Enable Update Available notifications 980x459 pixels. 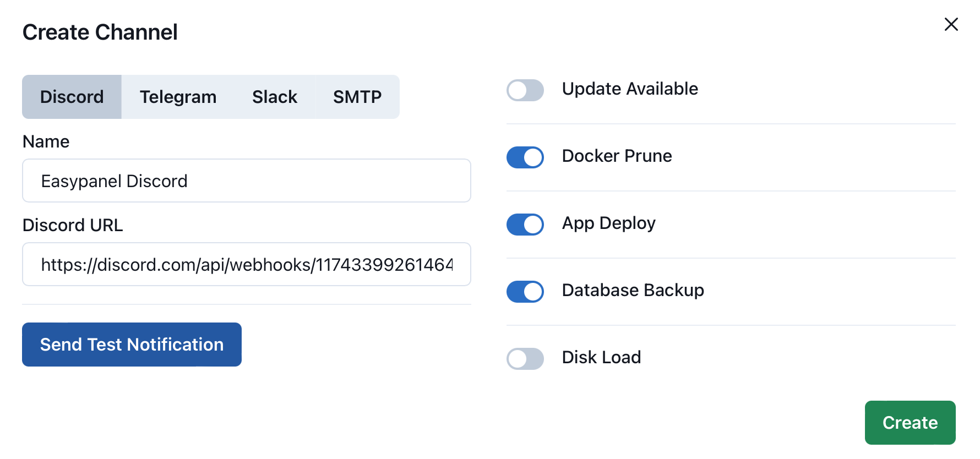525,90
